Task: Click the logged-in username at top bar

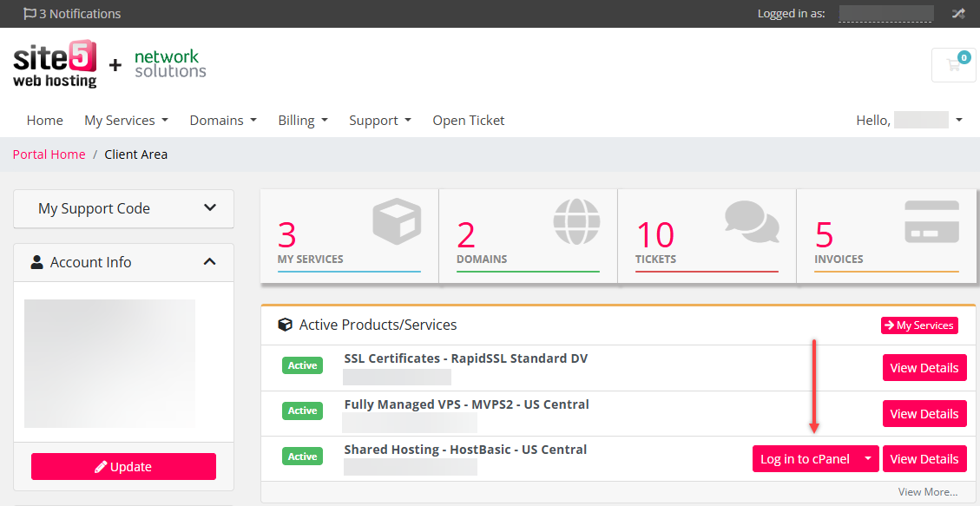Action: (x=885, y=14)
